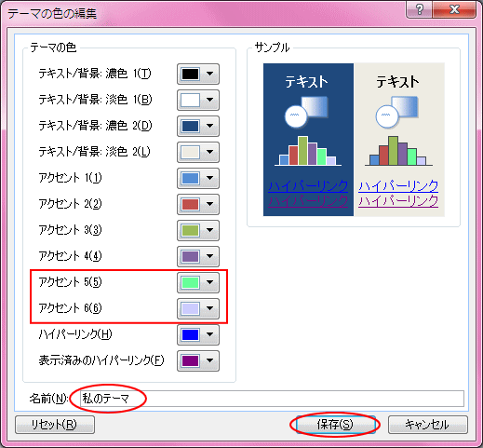Click the キャンセル button

(428, 425)
